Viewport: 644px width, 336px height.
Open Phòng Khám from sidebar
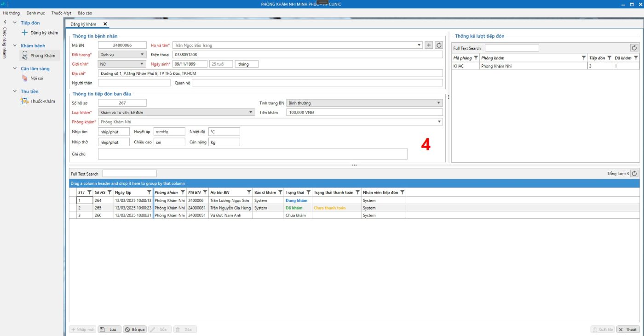42,56
